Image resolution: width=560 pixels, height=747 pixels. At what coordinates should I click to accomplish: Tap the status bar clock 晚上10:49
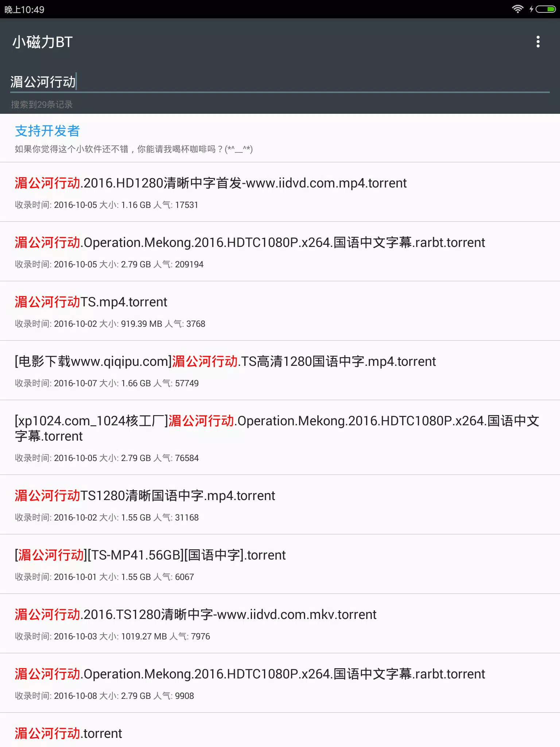tap(24, 9)
